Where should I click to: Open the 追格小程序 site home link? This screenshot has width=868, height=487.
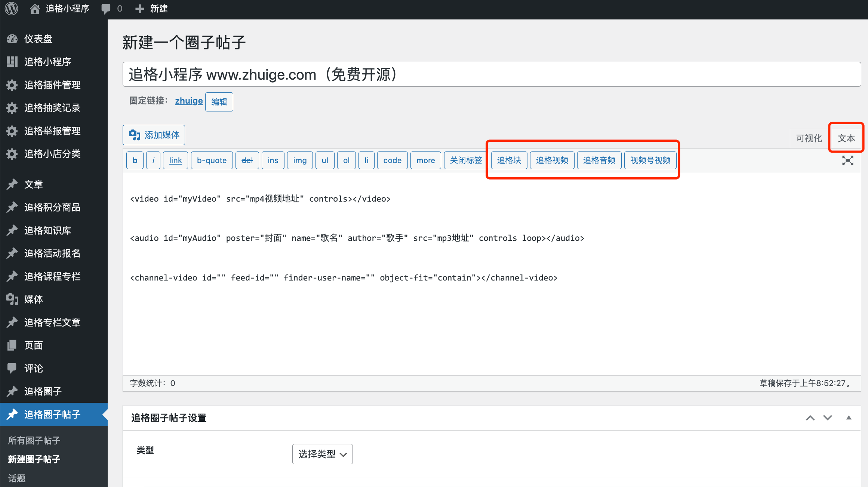[59, 9]
